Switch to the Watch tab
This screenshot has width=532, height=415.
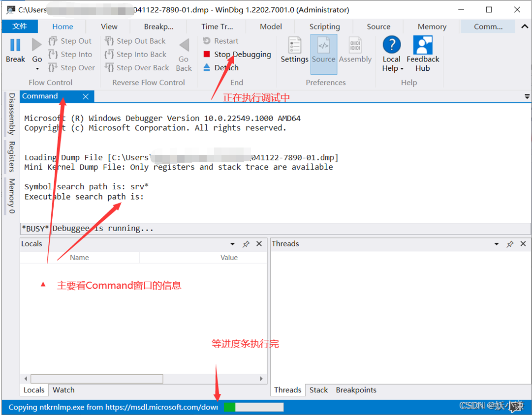click(63, 390)
